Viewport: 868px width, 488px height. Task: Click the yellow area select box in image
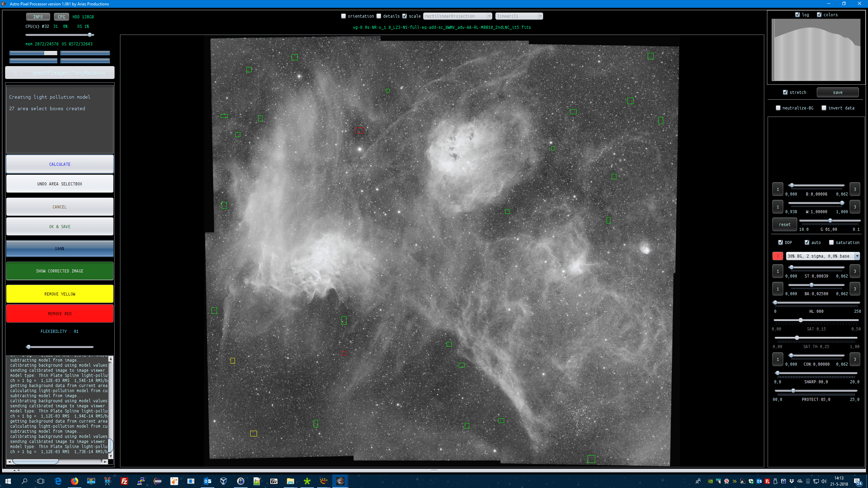(233, 361)
